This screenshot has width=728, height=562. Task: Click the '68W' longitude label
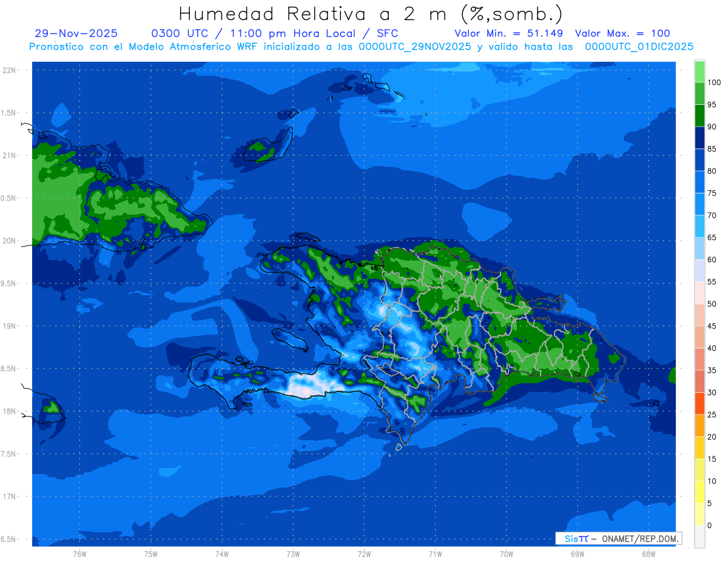point(648,554)
